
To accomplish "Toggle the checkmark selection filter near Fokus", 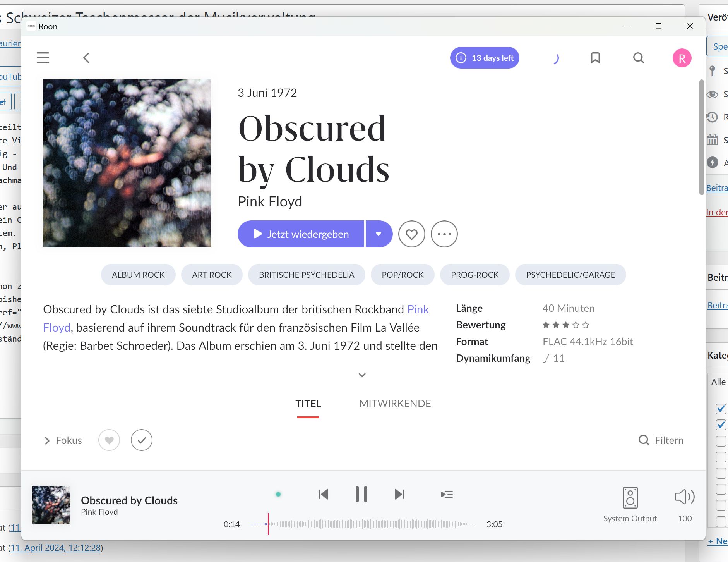I will pos(142,440).
